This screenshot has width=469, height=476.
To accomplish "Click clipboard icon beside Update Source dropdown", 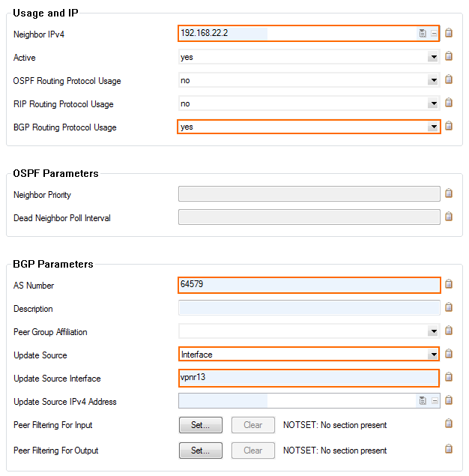I will 449,354.
